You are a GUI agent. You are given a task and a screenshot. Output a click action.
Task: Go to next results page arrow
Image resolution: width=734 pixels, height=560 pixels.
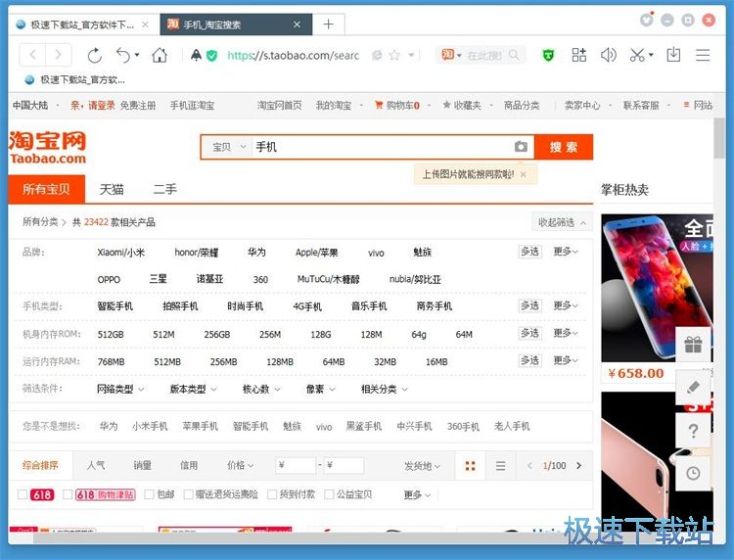579,465
